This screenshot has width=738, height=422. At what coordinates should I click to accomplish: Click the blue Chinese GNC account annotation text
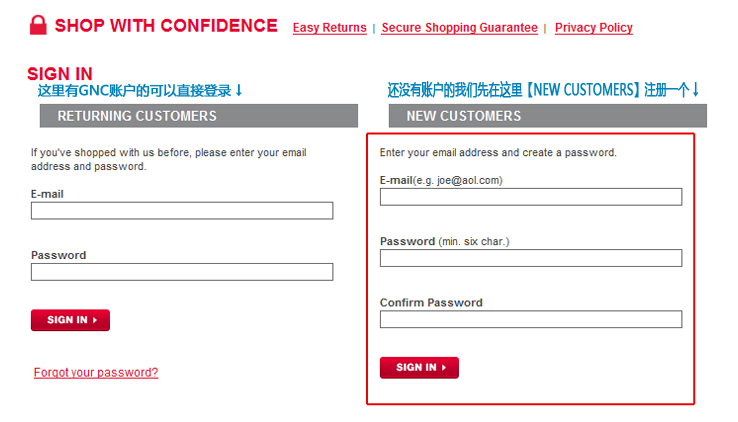[135, 90]
